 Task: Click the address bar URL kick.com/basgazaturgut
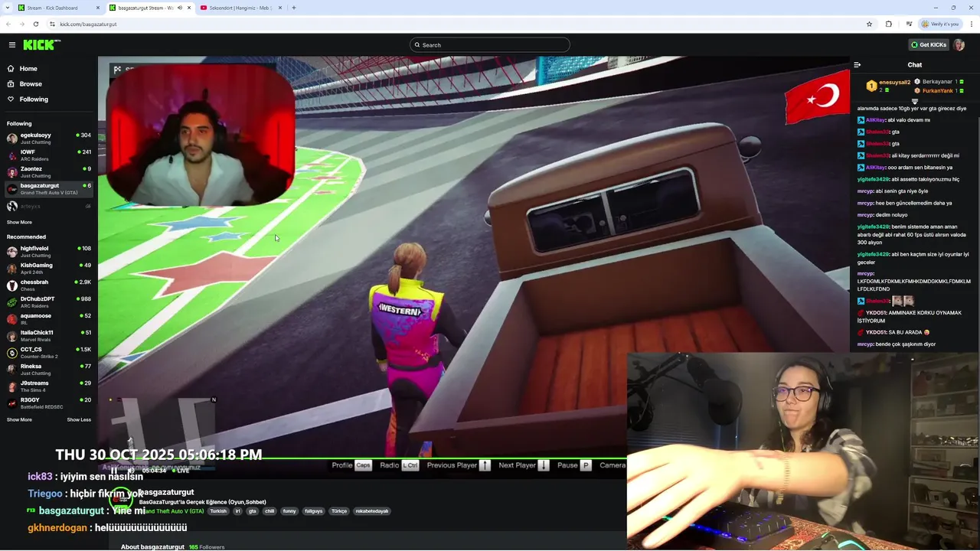tap(88, 24)
